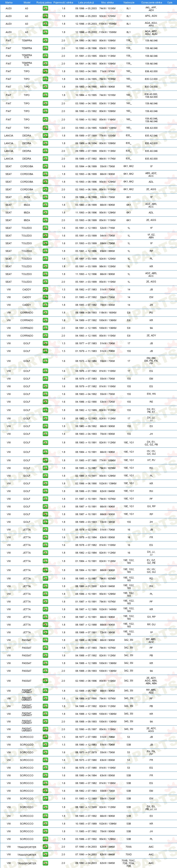Click fuel icon in FIAT TIPO 85kW / 116KM row

tap(45, 120)
